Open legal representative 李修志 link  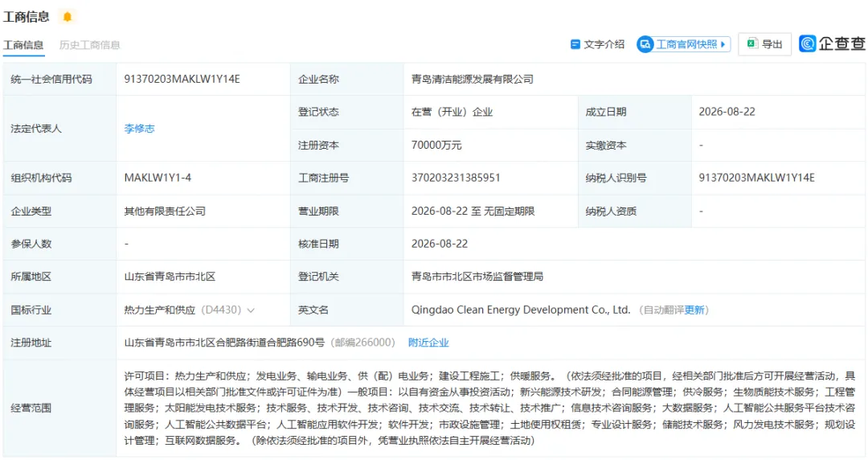click(140, 129)
